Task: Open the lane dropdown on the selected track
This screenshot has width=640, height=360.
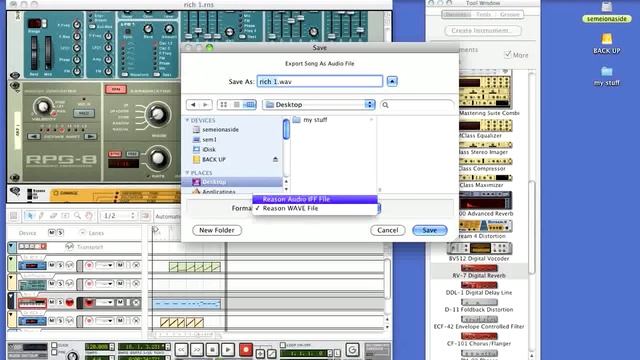Action: (105, 302)
